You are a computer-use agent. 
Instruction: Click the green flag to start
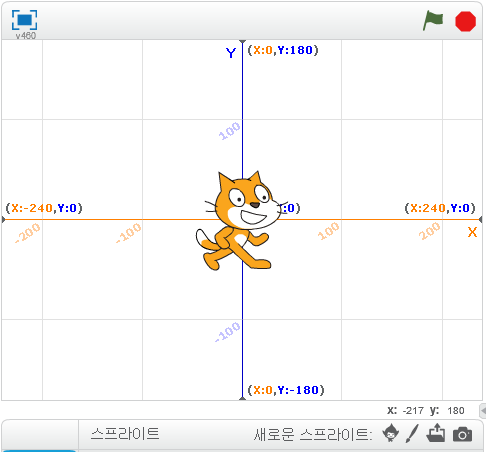tap(433, 21)
